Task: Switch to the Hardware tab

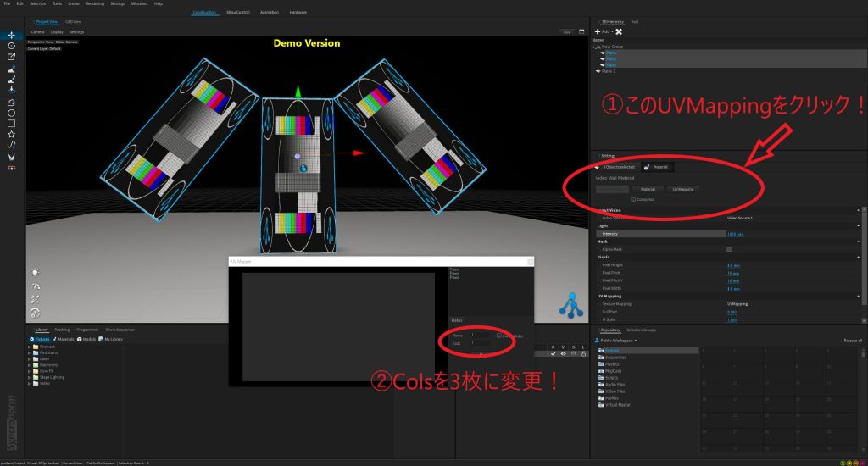Action: [298, 12]
